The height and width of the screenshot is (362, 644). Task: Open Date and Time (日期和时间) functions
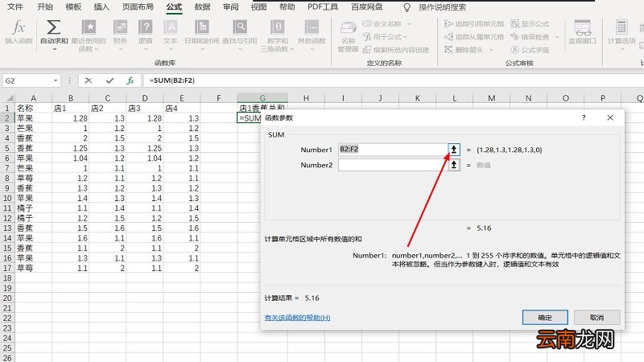tap(202, 35)
